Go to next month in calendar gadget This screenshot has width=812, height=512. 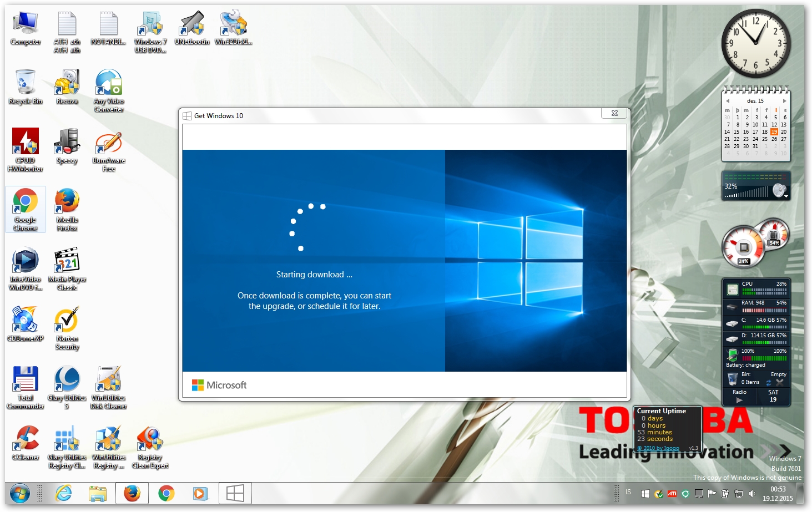pyautogui.click(x=784, y=101)
